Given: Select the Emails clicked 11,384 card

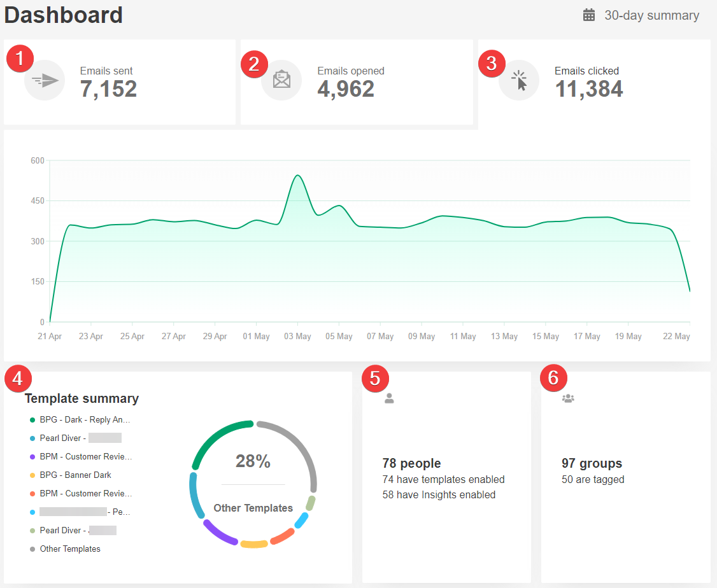Looking at the screenshot, I should pyautogui.click(x=593, y=82).
